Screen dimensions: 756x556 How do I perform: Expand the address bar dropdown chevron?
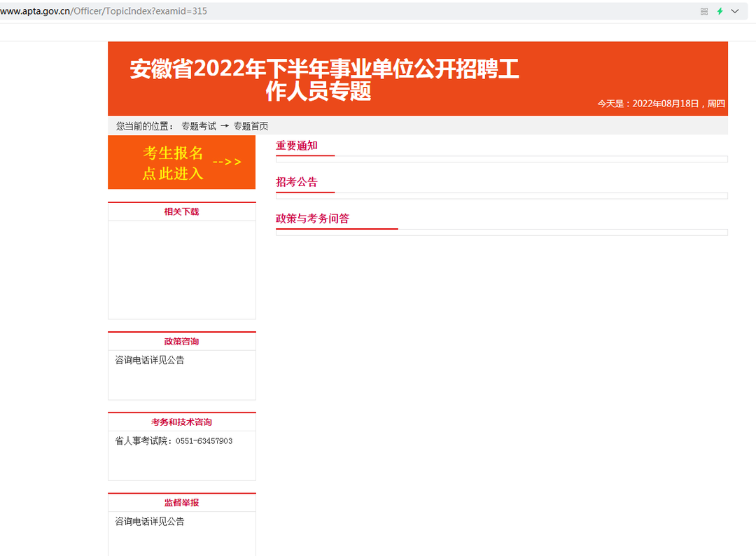click(735, 11)
